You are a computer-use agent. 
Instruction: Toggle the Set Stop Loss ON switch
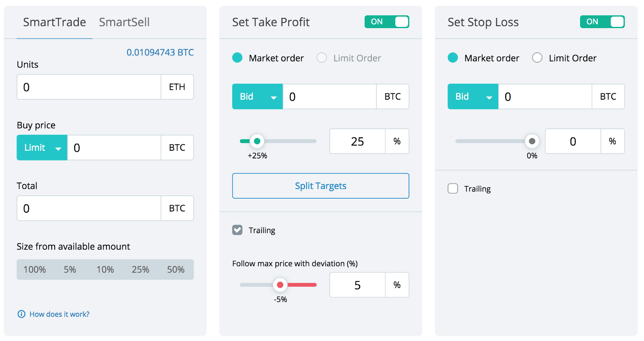tap(602, 22)
